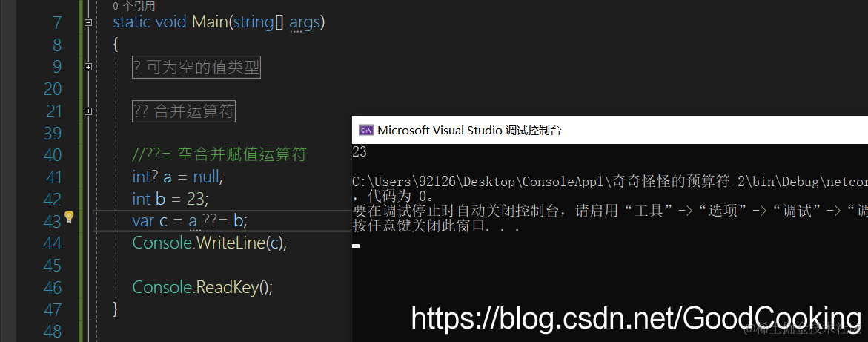Click line number 41
Viewport: 868px width, 342px height.
pos(52,177)
